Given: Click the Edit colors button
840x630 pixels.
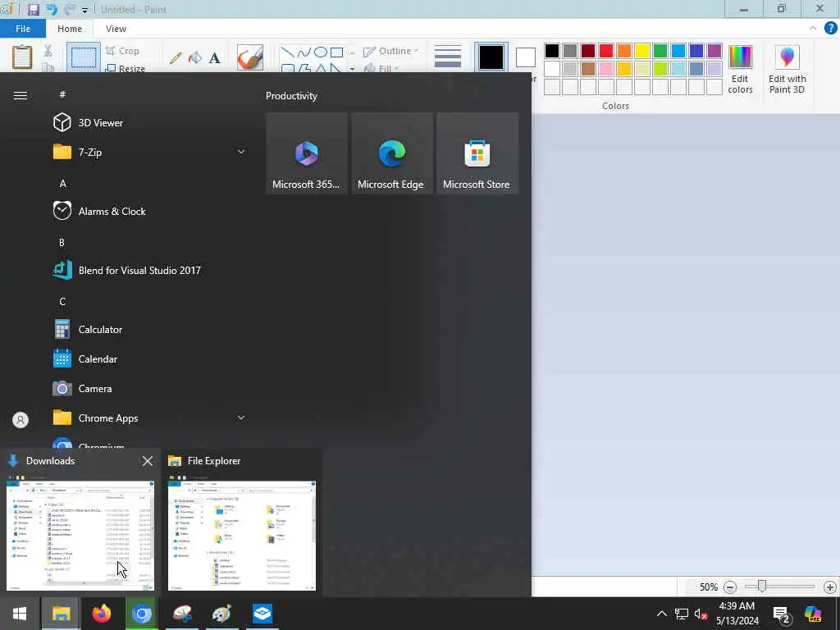Looking at the screenshot, I should pyautogui.click(x=741, y=70).
